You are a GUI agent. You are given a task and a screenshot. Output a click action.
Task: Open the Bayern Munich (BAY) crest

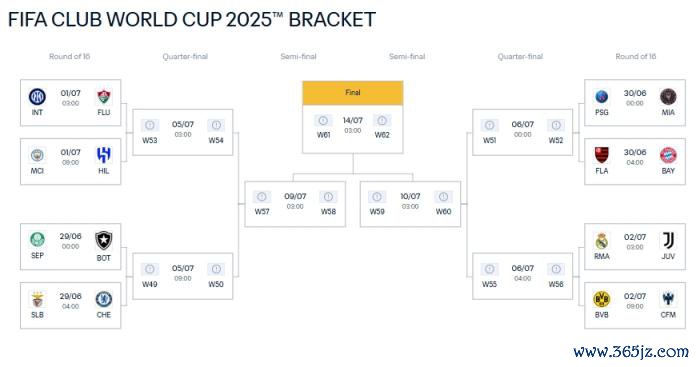coord(668,156)
